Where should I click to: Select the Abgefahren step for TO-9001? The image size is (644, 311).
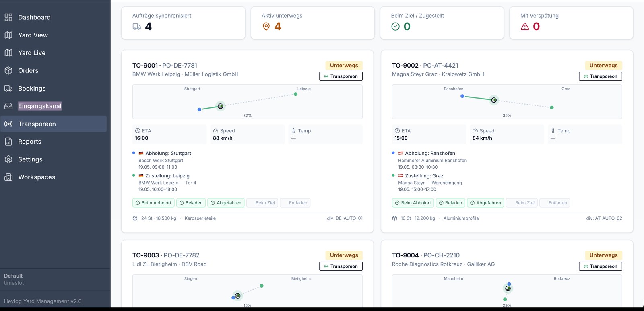point(226,203)
